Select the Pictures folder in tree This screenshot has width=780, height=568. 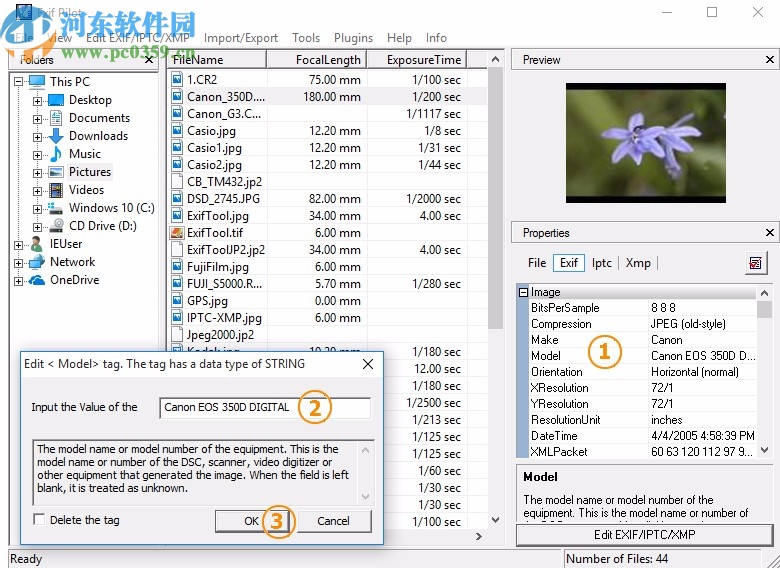tap(90, 172)
